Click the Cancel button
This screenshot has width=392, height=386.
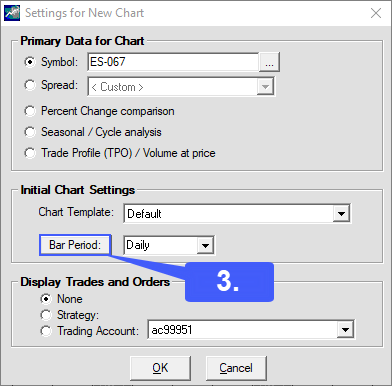(x=236, y=368)
